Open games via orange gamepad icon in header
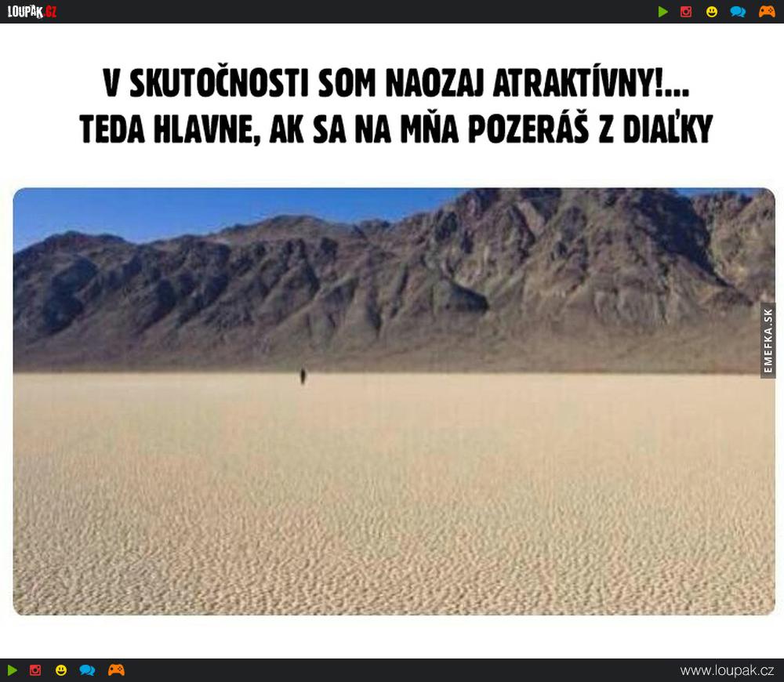Viewport: 784px width, 682px height. pos(767,12)
